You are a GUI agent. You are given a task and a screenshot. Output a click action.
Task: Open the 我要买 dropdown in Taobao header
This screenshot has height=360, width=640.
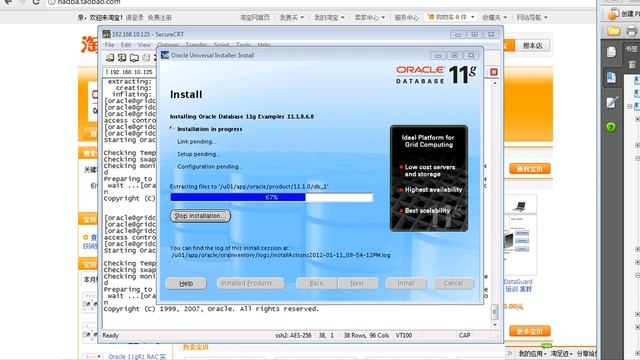click(x=292, y=18)
